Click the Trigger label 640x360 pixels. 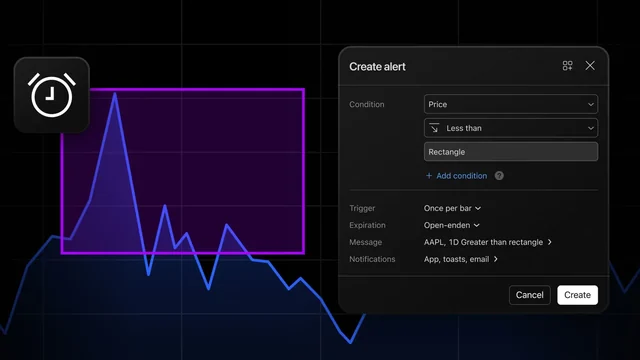[x=362, y=208]
